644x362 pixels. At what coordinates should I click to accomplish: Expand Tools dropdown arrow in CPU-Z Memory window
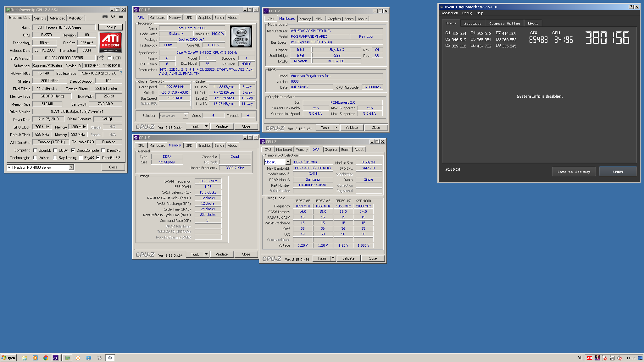click(x=207, y=254)
